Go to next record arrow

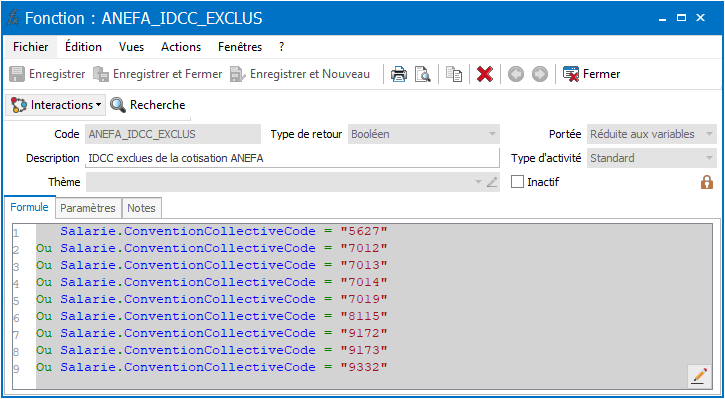[540, 74]
